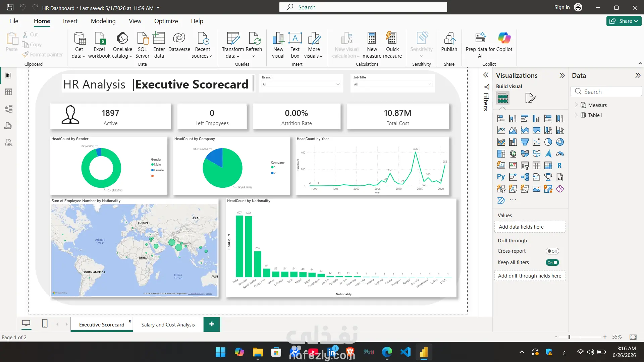
Task: Publish the report
Action: click(x=449, y=42)
